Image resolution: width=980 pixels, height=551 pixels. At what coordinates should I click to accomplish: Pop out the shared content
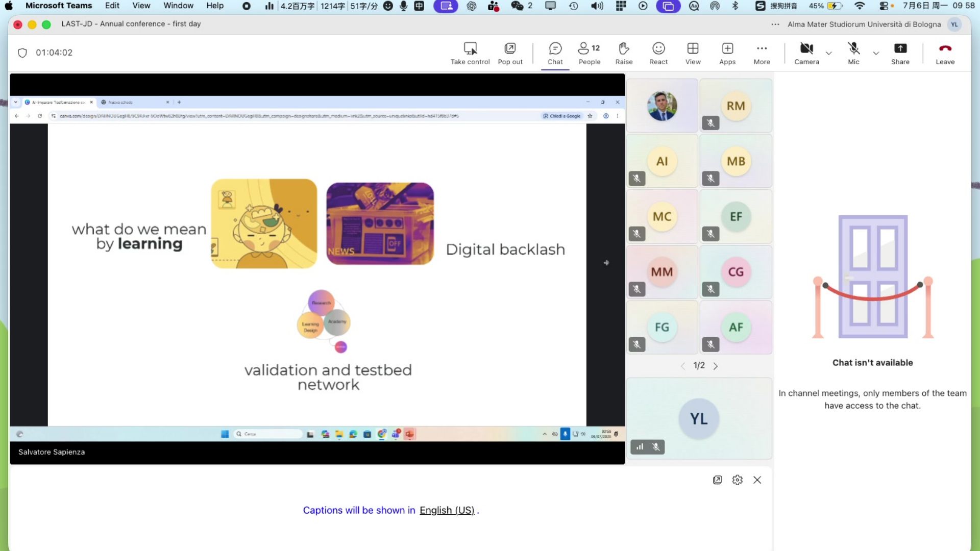click(510, 54)
